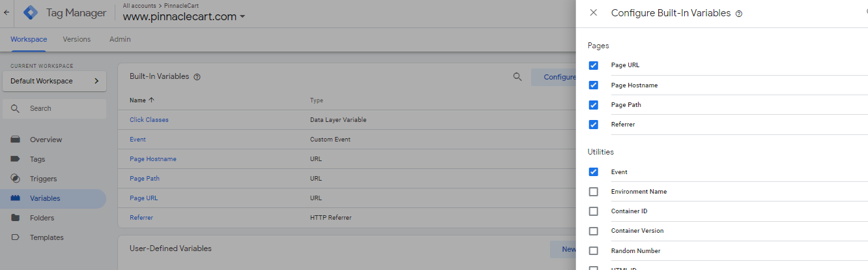Uncheck the Page Path checkbox

click(x=593, y=105)
